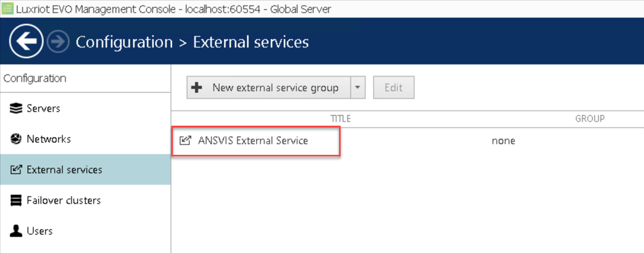
Task: Select the ANSVIS External Service row
Action: click(253, 141)
